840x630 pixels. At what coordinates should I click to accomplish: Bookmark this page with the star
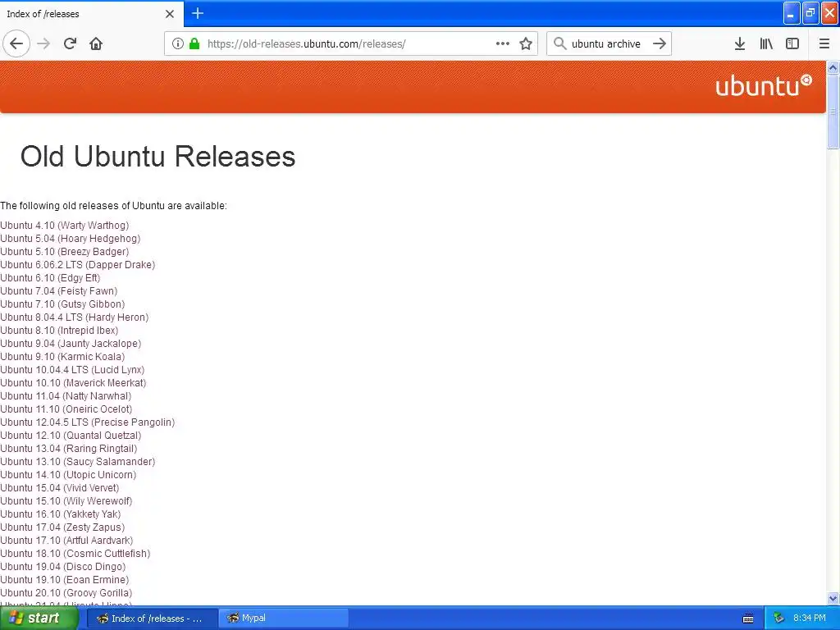point(526,43)
